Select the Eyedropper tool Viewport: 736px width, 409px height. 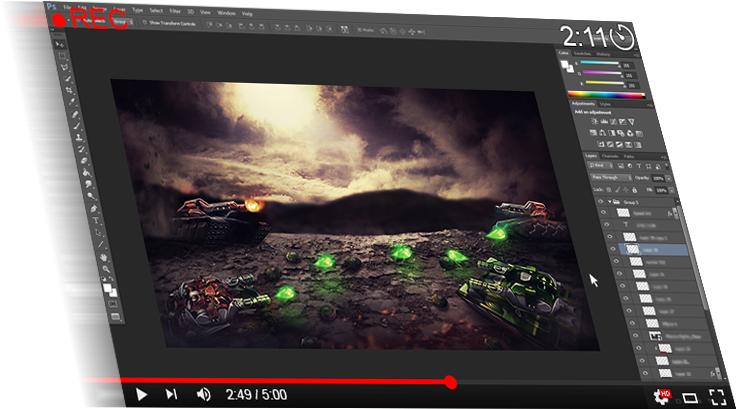[x=72, y=102]
